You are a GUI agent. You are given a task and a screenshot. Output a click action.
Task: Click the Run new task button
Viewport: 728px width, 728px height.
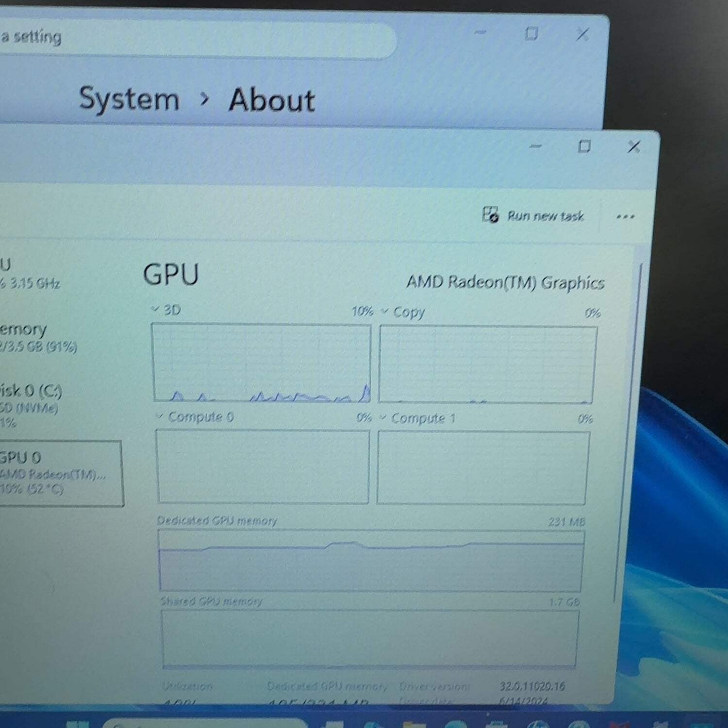pos(533,215)
